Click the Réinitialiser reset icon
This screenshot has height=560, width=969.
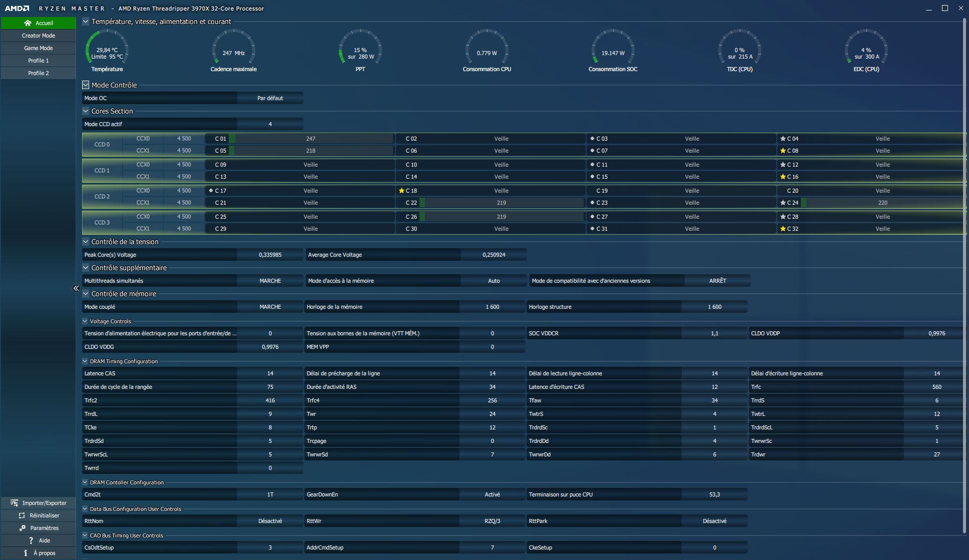click(22, 515)
